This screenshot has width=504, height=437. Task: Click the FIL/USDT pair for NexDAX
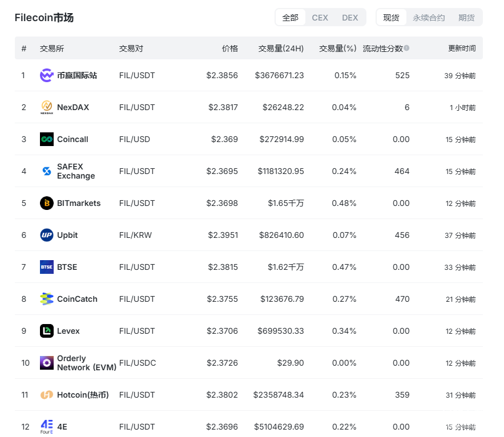click(x=137, y=107)
